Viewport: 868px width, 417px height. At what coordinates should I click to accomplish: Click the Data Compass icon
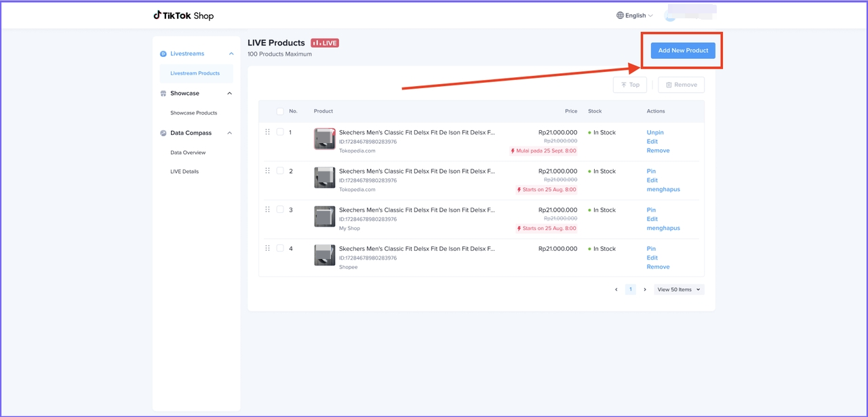[x=163, y=134]
